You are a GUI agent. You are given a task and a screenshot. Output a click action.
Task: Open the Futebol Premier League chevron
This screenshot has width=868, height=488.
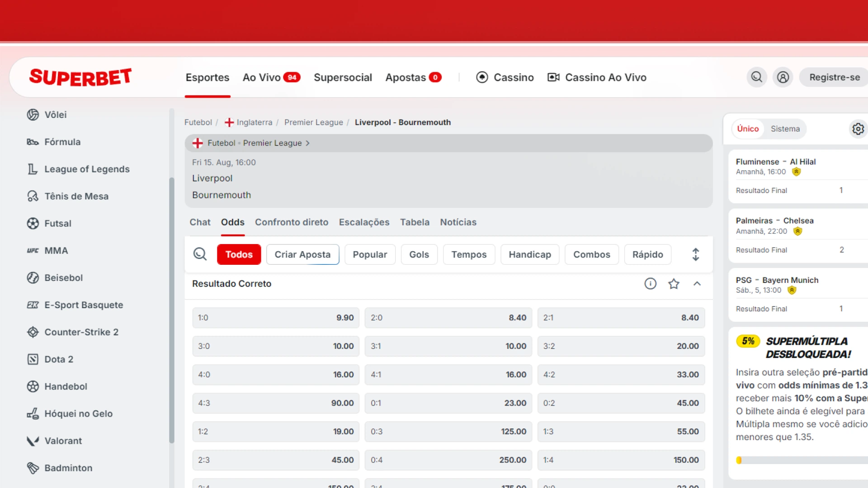point(307,143)
